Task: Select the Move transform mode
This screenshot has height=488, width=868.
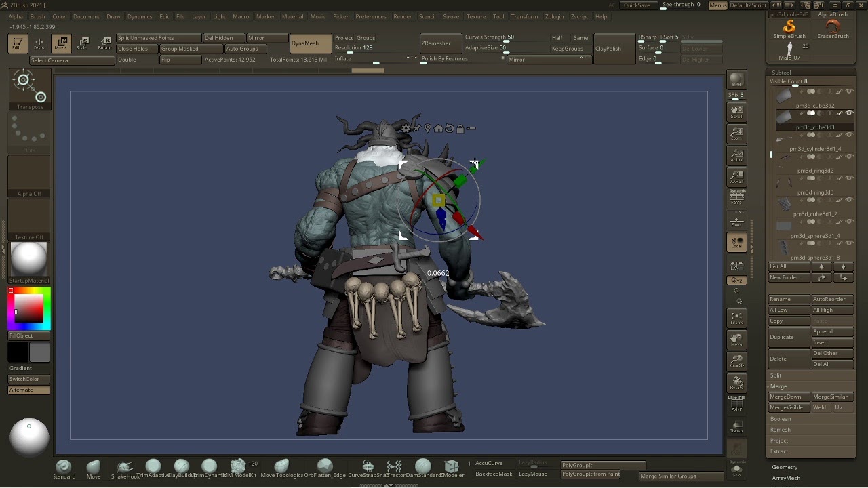Action: 60,43
